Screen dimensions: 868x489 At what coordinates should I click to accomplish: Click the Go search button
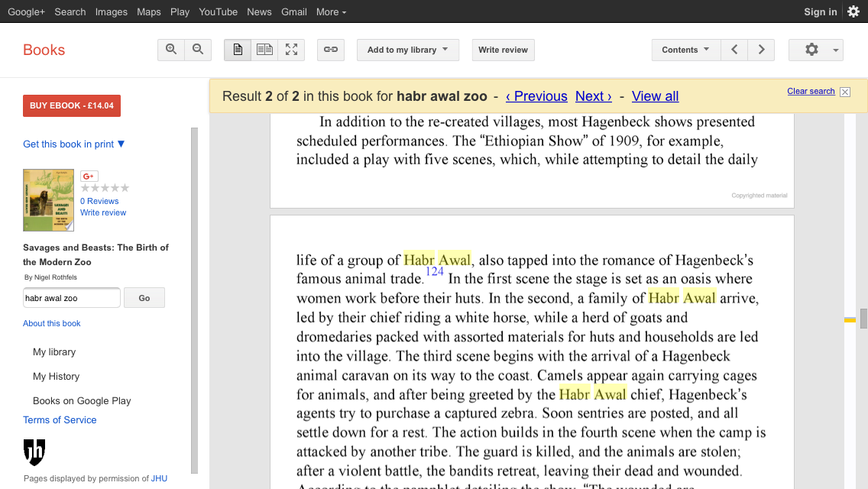click(144, 298)
